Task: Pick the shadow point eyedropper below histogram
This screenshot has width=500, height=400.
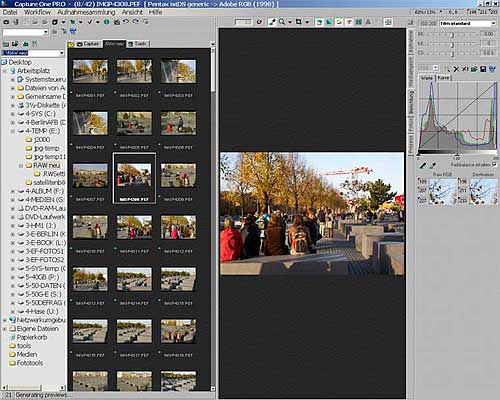Action: coord(423,165)
